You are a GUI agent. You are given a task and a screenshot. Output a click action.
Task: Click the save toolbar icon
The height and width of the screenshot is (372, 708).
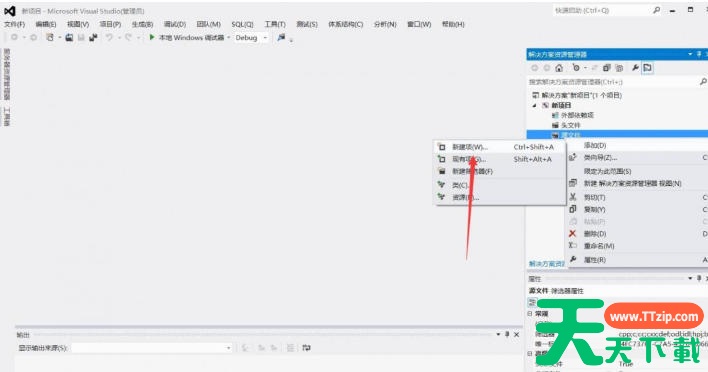(x=81, y=37)
